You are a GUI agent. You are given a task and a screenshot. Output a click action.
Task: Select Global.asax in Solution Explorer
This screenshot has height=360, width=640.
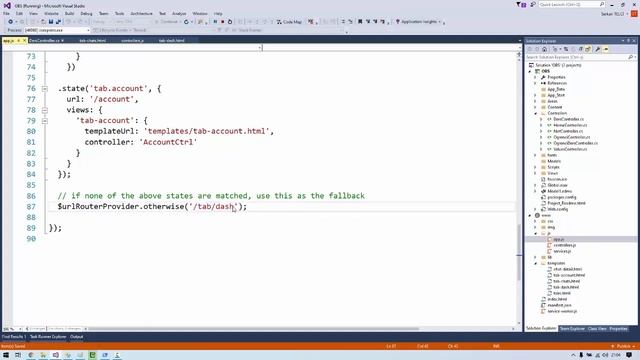click(557, 185)
